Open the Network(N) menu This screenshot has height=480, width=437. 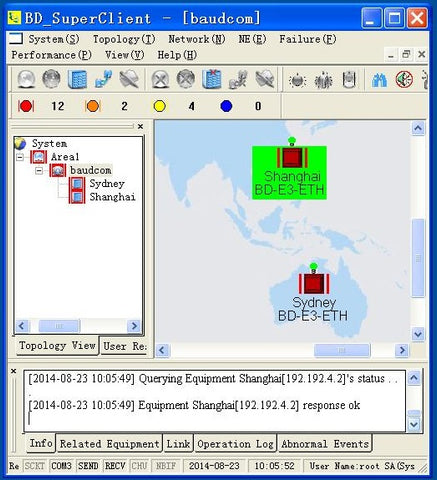pyautogui.click(x=197, y=39)
